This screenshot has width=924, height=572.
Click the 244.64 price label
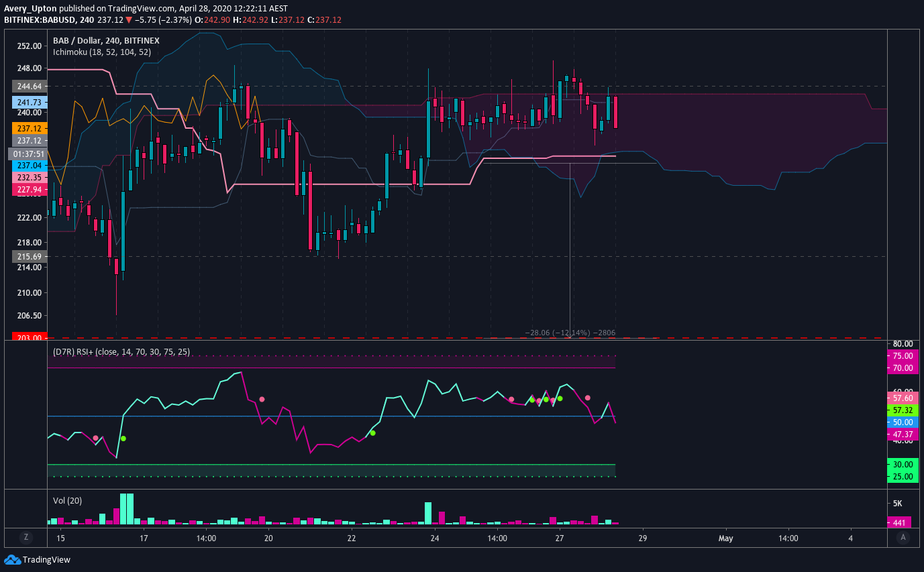tap(30, 87)
